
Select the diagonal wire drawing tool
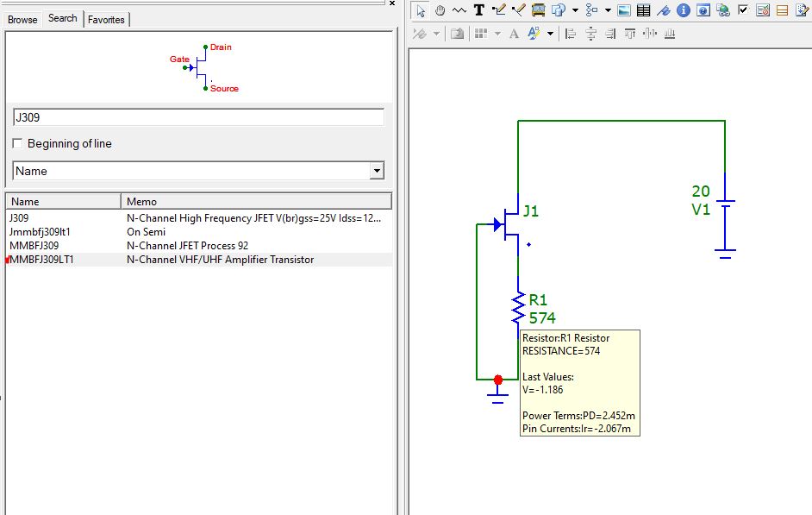click(518, 10)
